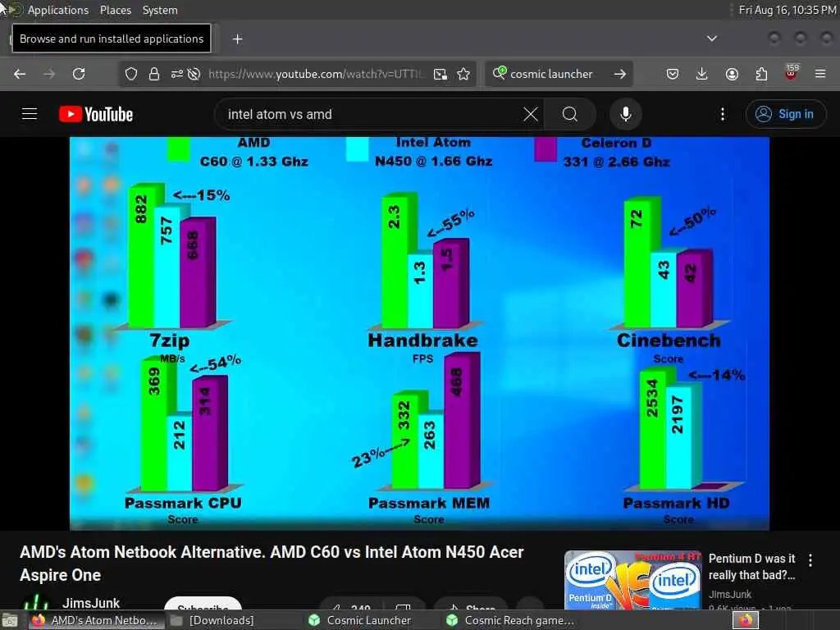Screen dimensions: 840x630
Task: Click the clock showing Fri Aug 16
Action: 787,10
